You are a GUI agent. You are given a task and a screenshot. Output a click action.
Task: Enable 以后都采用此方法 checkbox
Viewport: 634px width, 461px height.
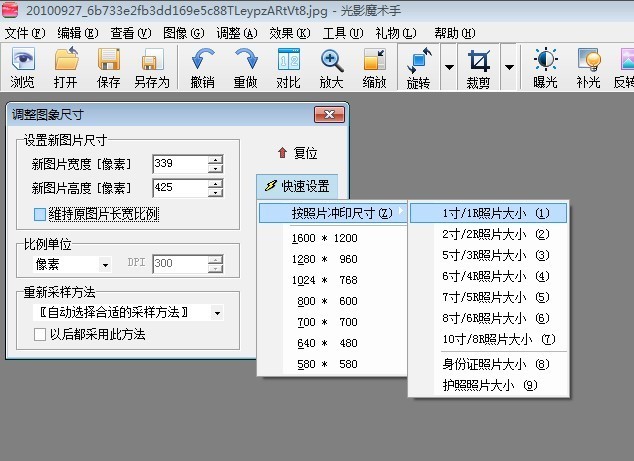tap(40, 334)
